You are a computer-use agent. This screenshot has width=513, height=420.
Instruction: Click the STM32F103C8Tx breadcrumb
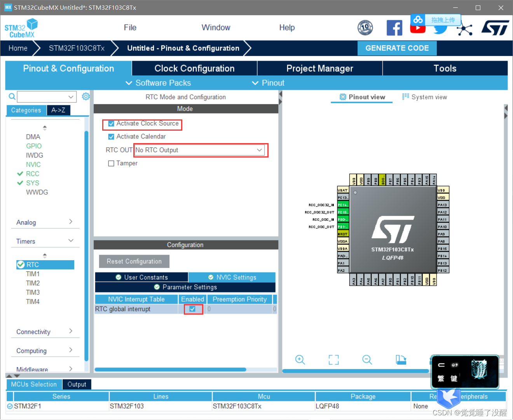click(x=77, y=48)
